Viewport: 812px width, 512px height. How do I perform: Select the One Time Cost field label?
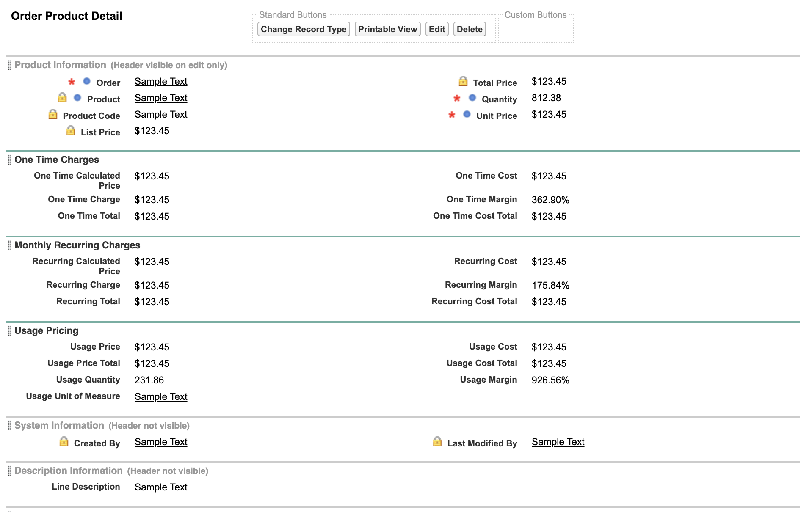486,176
